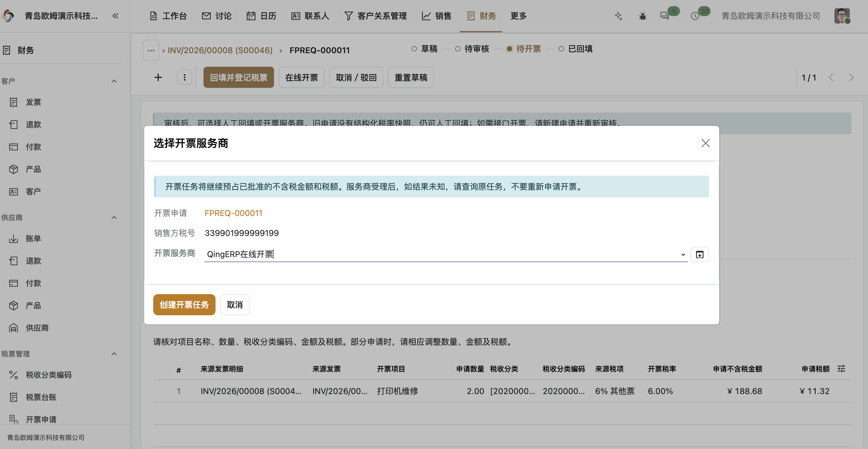
Task: Go to 客户关系管理 menu
Action: point(375,16)
